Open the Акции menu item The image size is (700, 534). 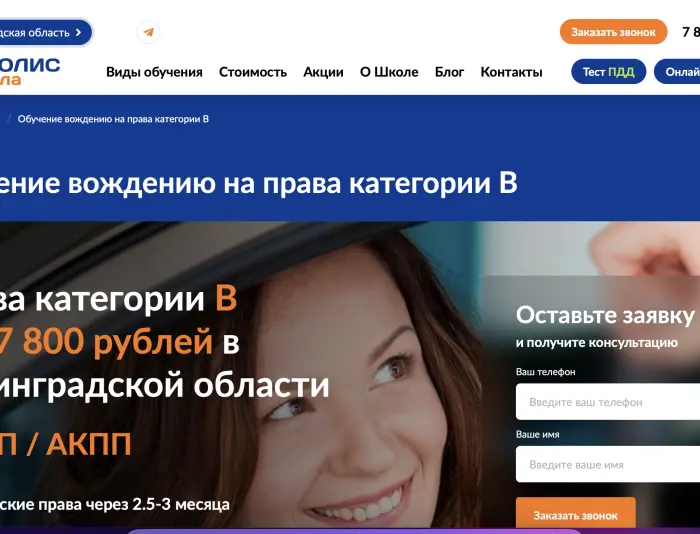[x=323, y=72]
